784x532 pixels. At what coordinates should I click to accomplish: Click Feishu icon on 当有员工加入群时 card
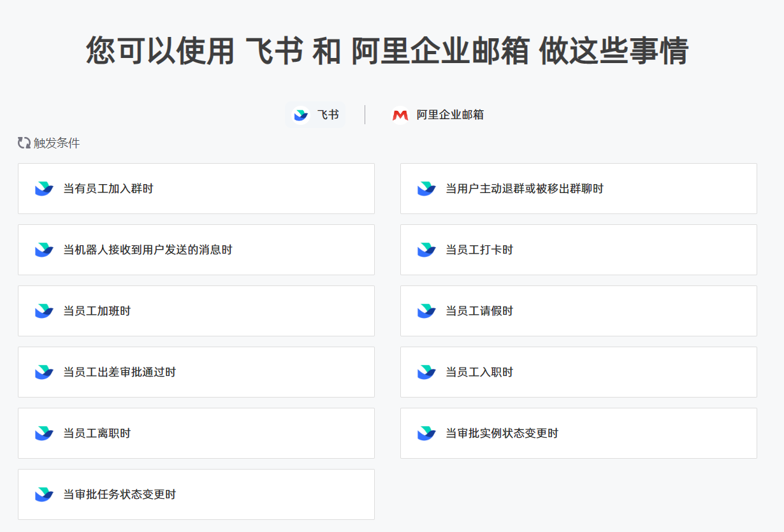pos(44,189)
